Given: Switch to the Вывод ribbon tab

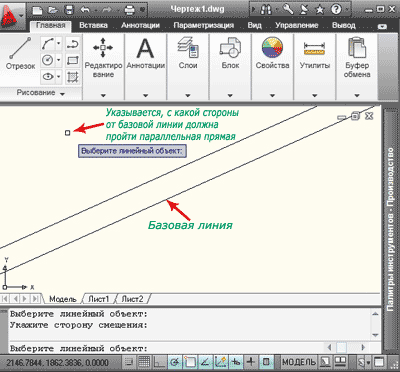Looking at the screenshot, I should [x=344, y=26].
